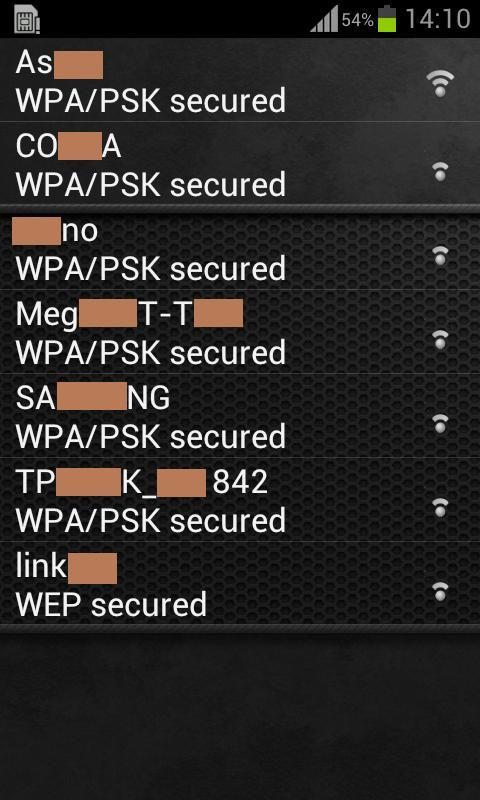Tap the 'WEP secured' label
The height and width of the screenshot is (800, 480).
click(111, 604)
